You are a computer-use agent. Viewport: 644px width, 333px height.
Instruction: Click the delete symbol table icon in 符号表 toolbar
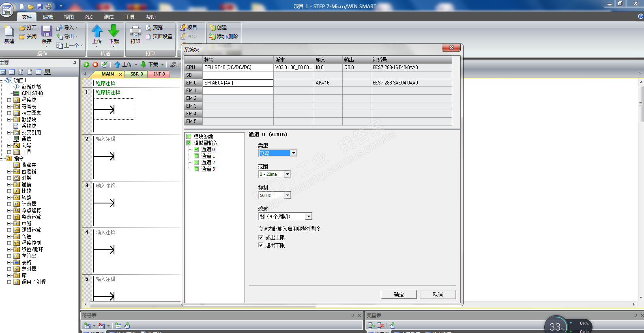pyautogui.click(x=101, y=326)
